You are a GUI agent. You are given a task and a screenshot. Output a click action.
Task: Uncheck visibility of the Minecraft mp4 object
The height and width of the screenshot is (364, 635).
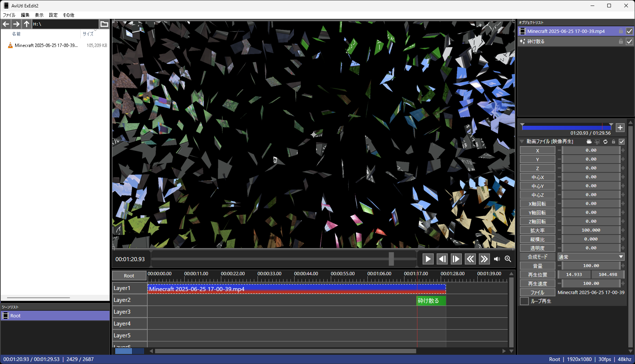tap(629, 31)
